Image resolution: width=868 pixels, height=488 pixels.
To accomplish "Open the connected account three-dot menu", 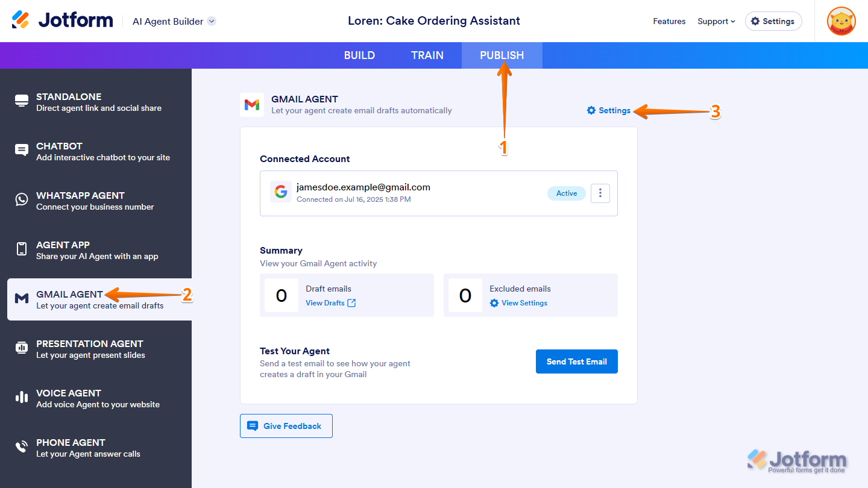I will coord(600,193).
